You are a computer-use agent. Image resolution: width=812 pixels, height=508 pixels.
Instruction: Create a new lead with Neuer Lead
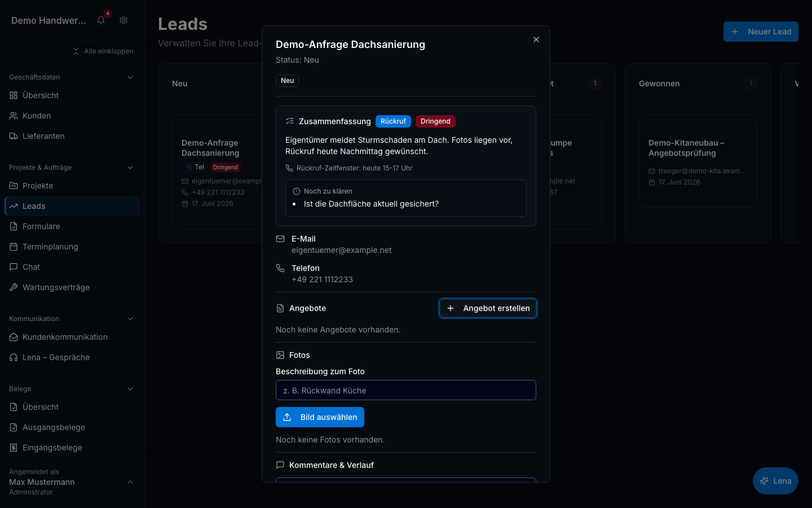[x=761, y=32]
